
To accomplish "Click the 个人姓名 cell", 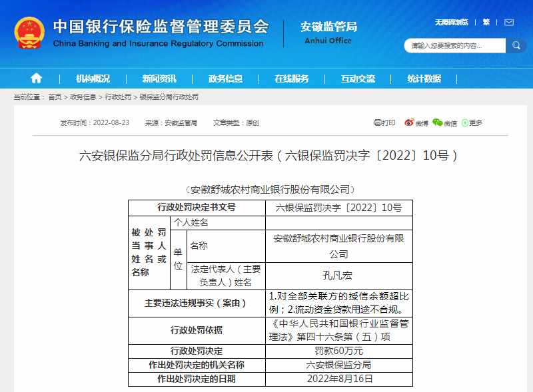I will (218, 223).
